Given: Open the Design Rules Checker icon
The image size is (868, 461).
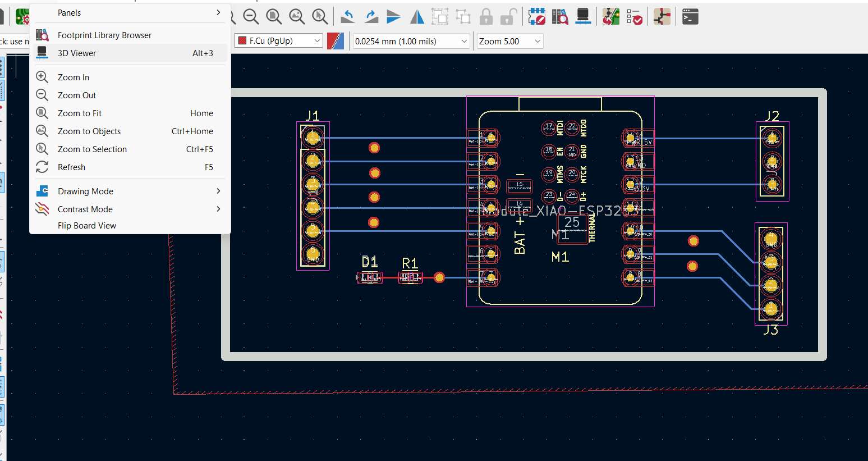Looking at the screenshot, I should pos(634,17).
